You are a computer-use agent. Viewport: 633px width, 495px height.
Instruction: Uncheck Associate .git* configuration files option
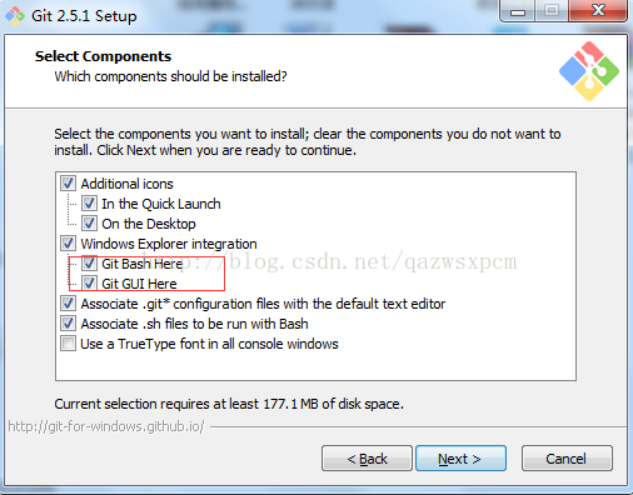(x=68, y=304)
